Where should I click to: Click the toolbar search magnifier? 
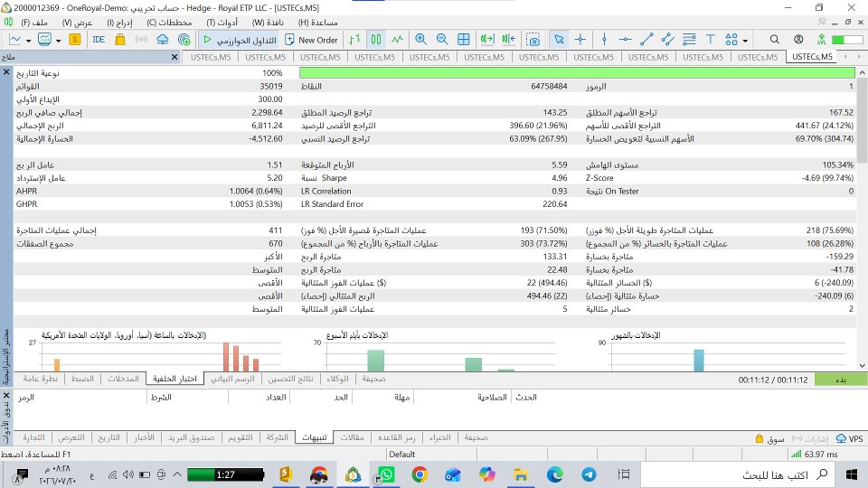coord(774,39)
